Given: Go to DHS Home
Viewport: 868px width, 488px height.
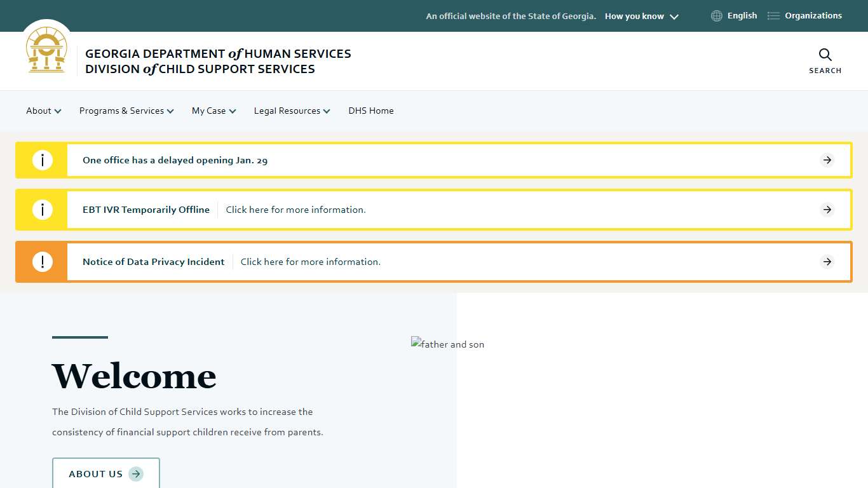Looking at the screenshot, I should (371, 111).
